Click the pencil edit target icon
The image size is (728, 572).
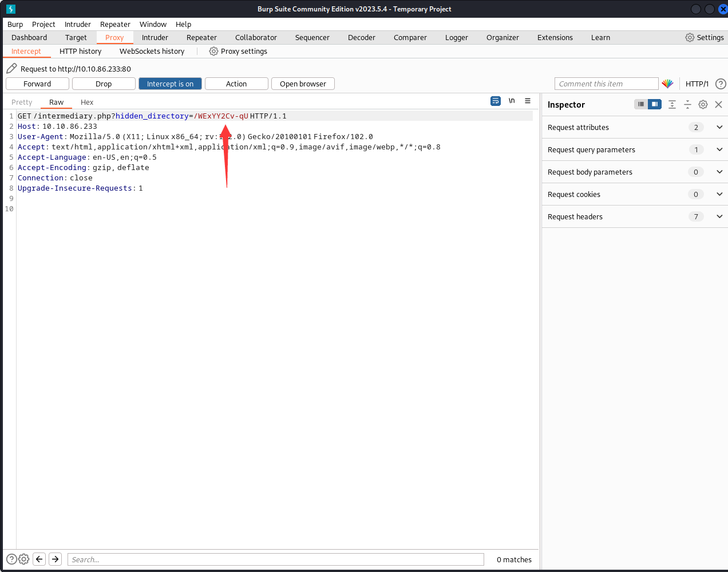pos(11,69)
